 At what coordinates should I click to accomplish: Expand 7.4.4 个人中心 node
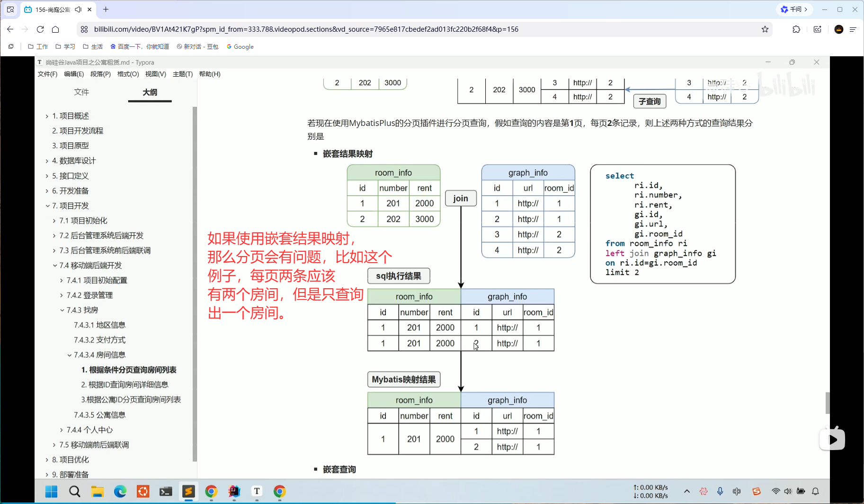[62, 430]
